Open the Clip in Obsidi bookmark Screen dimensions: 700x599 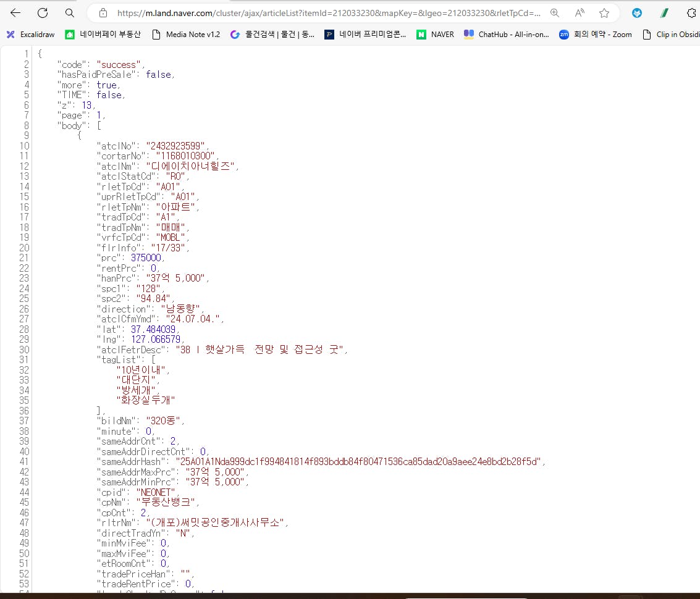pos(671,35)
